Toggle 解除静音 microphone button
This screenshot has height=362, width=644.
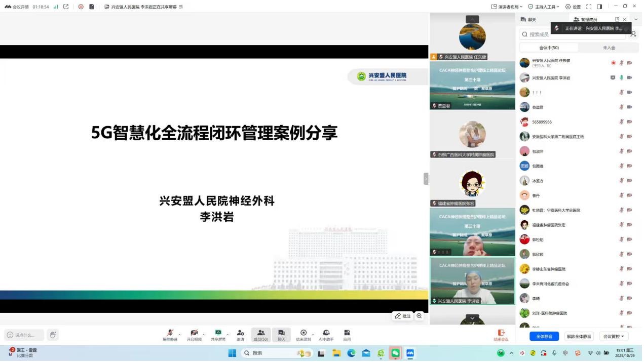click(x=170, y=333)
